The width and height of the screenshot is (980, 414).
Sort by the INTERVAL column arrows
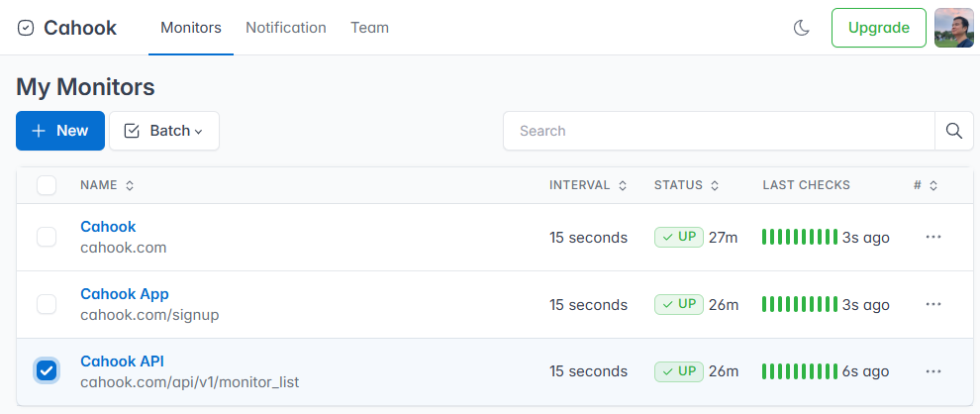[623, 186]
